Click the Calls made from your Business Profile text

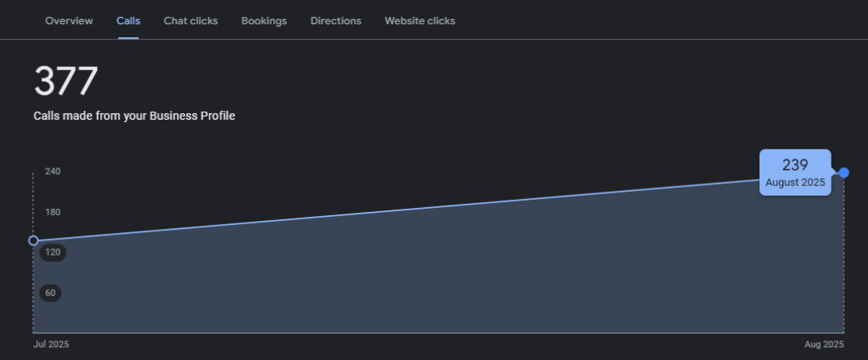[134, 116]
